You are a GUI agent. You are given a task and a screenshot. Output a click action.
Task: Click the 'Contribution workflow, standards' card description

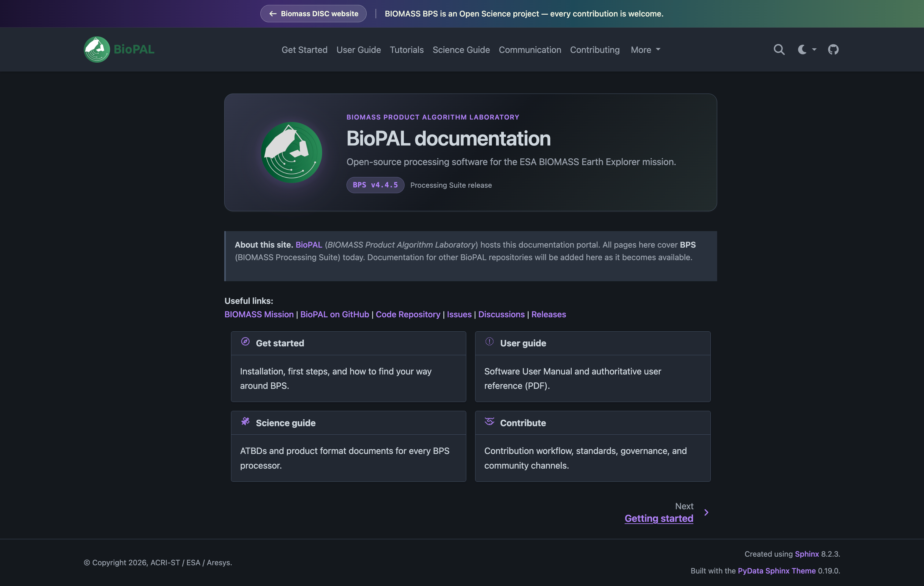pyautogui.click(x=585, y=458)
